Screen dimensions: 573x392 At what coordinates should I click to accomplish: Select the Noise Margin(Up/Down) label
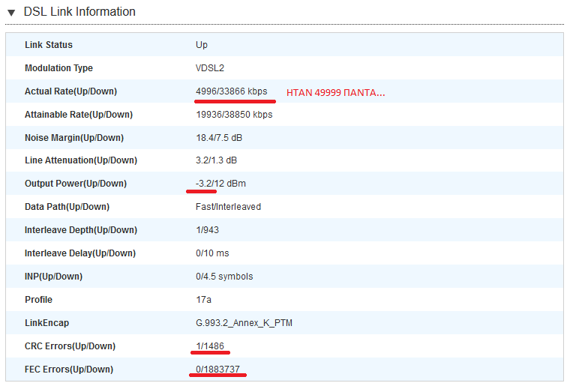(x=74, y=138)
